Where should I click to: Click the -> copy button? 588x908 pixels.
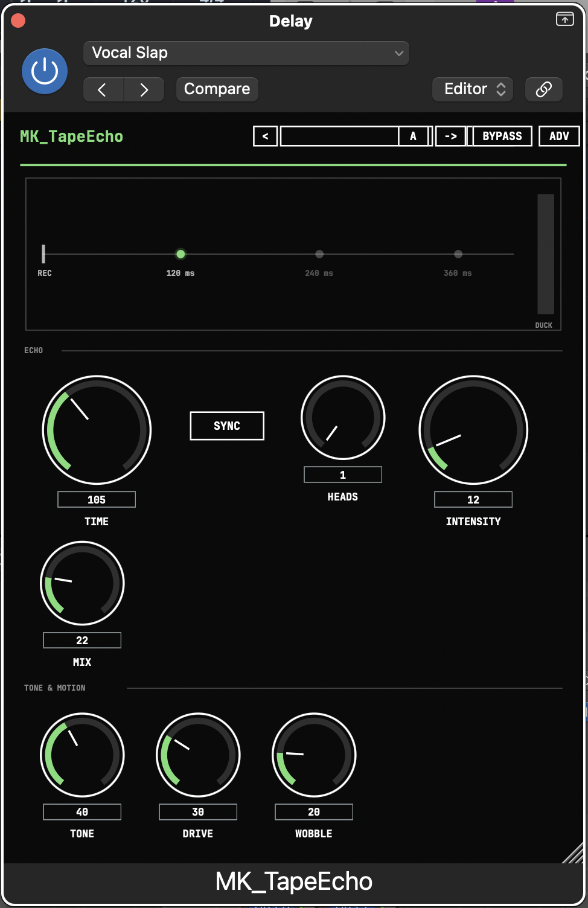coord(451,136)
